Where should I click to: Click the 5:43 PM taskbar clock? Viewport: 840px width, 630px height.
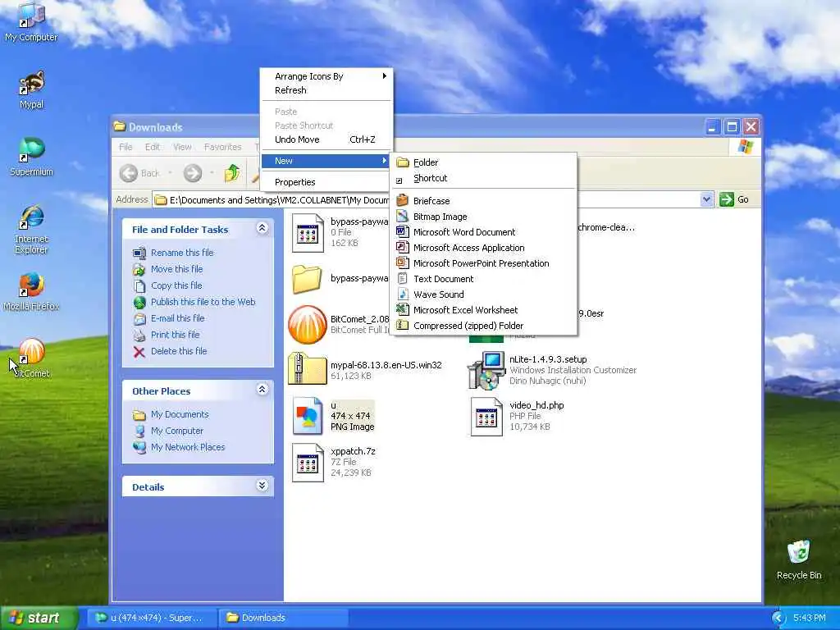pos(810,618)
